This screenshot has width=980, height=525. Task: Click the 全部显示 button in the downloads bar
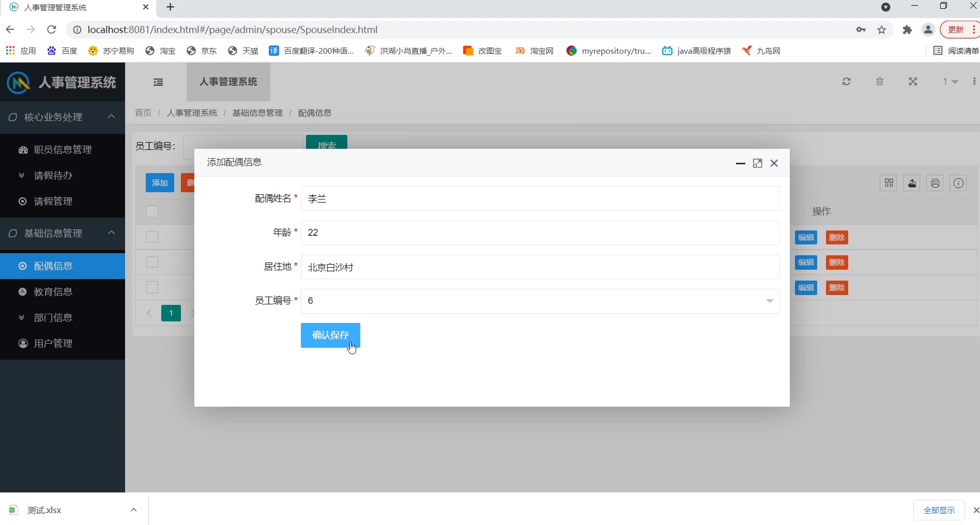click(x=939, y=510)
